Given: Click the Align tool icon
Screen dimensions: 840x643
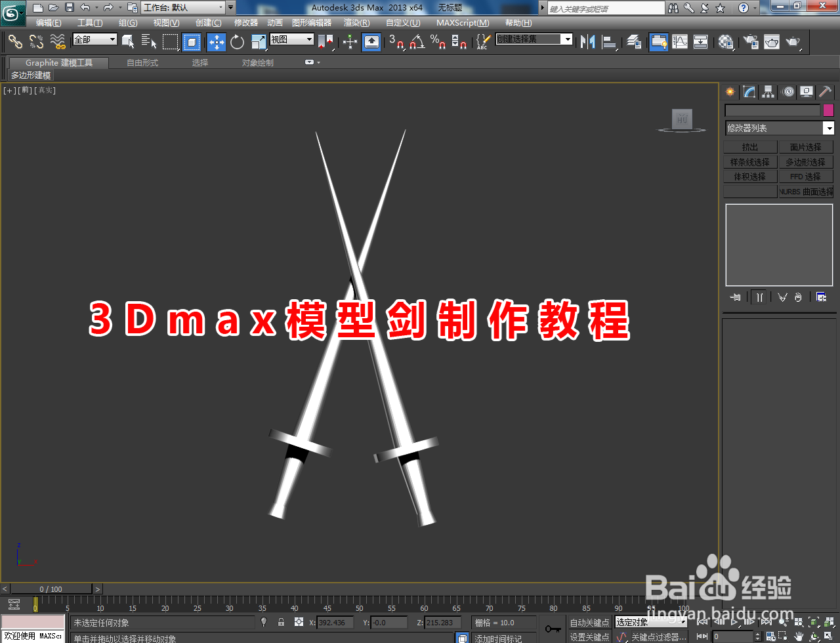Looking at the screenshot, I should [610, 42].
